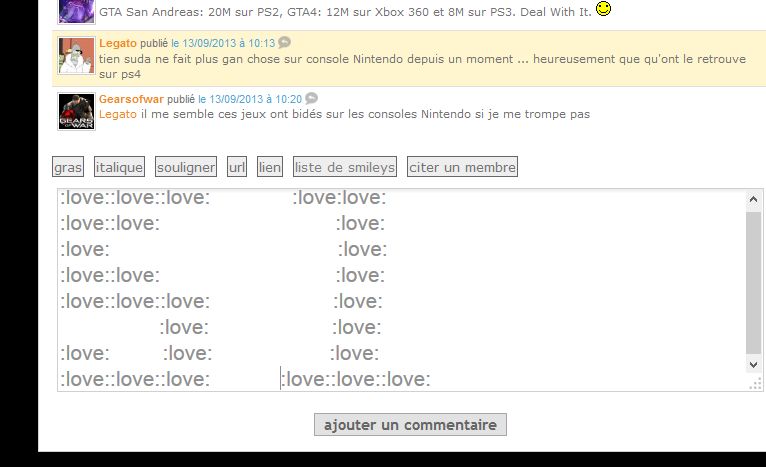Insert a link with the lien button
The width and height of the screenshot is (766, 467).
pyautogui.click(x=270, y=167)
